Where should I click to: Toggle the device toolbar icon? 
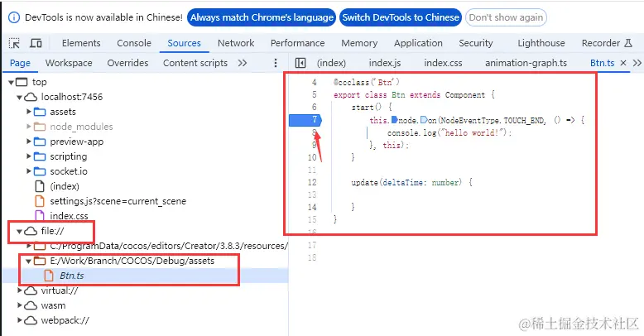tap(36, 43)
